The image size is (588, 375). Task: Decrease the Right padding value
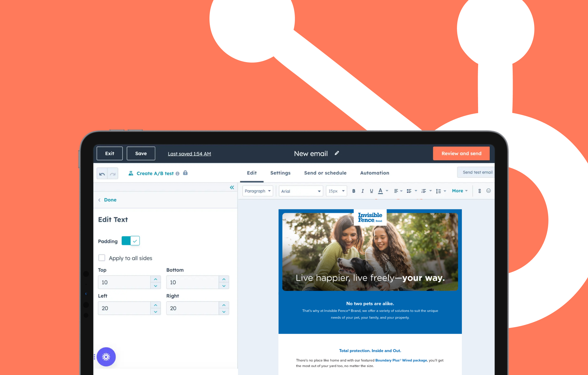click(224, 312)
